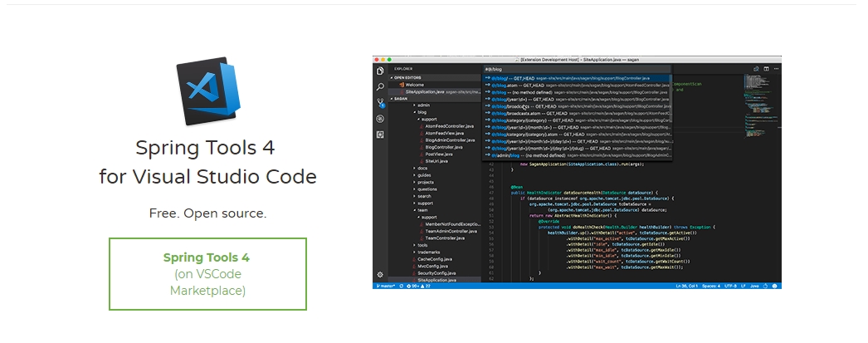This screenshot has width=868, height=343.
Task: Click the sync changes icon in status bar
Action: (402, 286)
